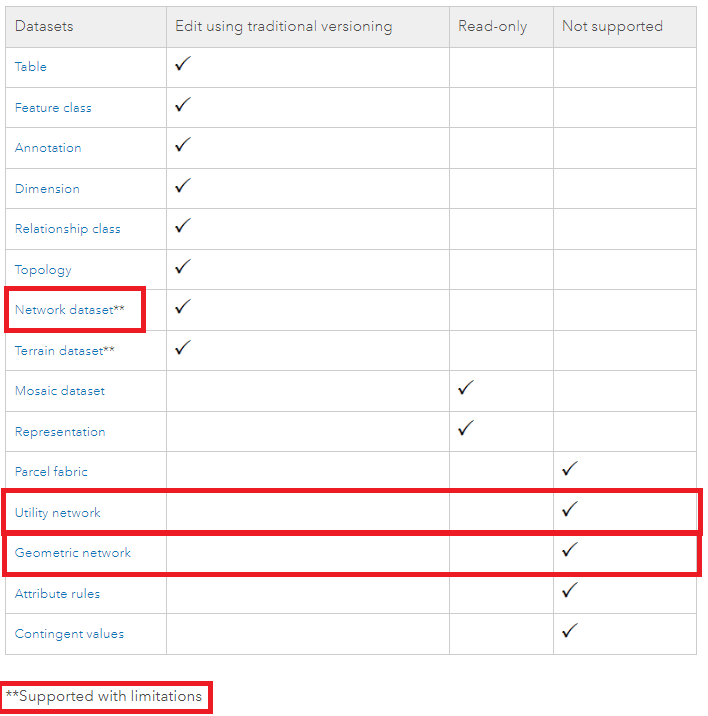Open the Contingent values link
Screen dimensions: 708x716
(x=69, y=634)
